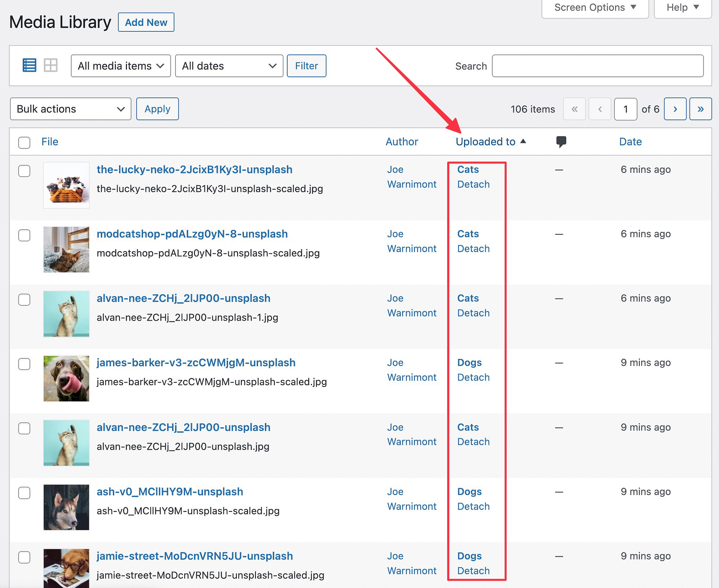Open the All media items filter dropdown

[x=120, y=65]
